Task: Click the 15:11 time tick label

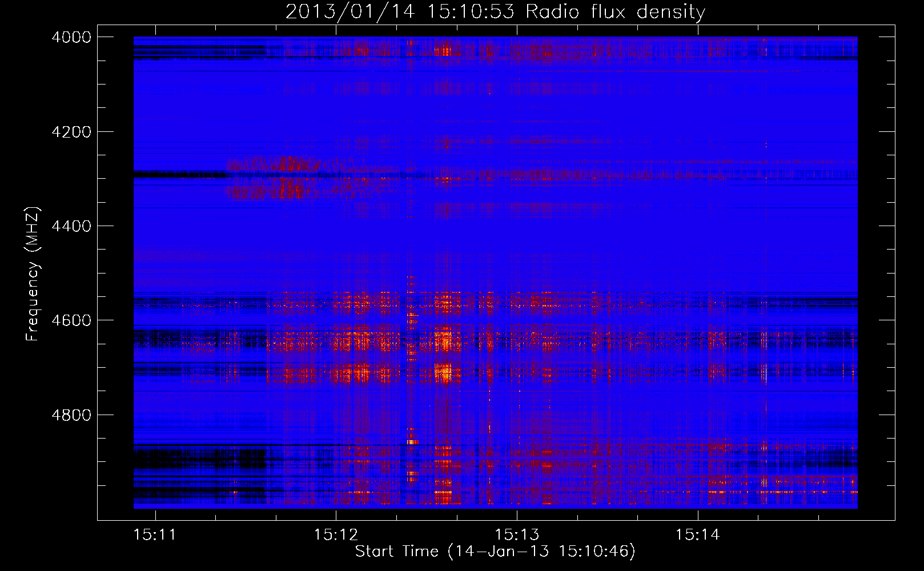Action: pos(155,534)
